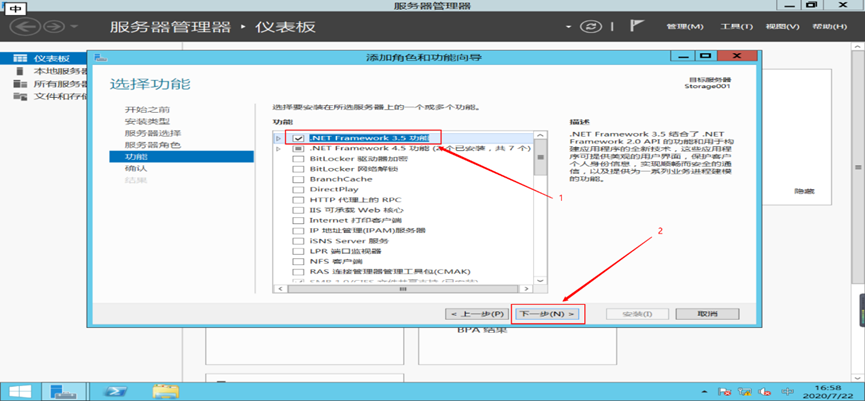
Task: Select 本地服务器 icon in left sidebar
Action: pos(20,71)
